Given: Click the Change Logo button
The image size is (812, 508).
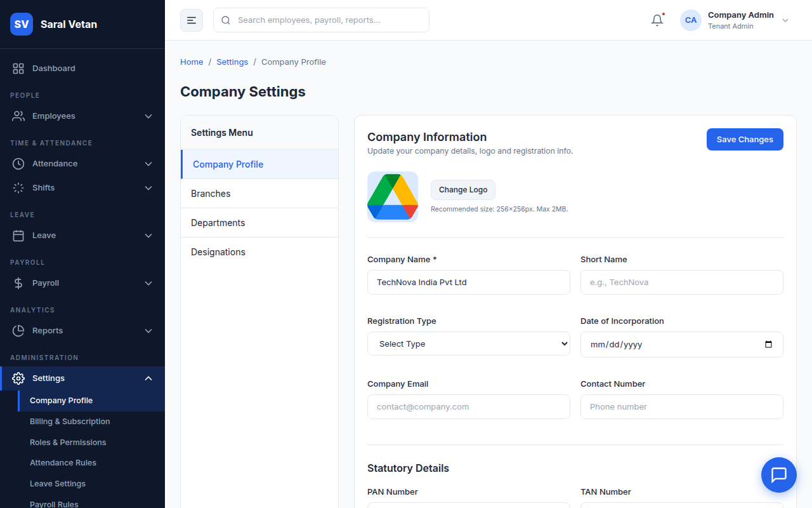Looking at the screenshot, I should coord(463,190).
